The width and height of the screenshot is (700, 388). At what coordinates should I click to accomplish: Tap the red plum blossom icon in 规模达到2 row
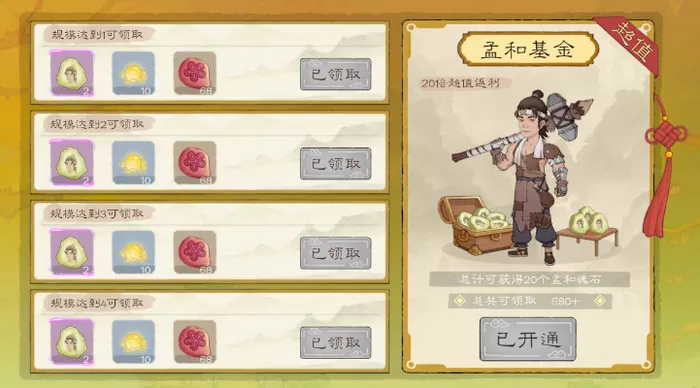[195, 163]
